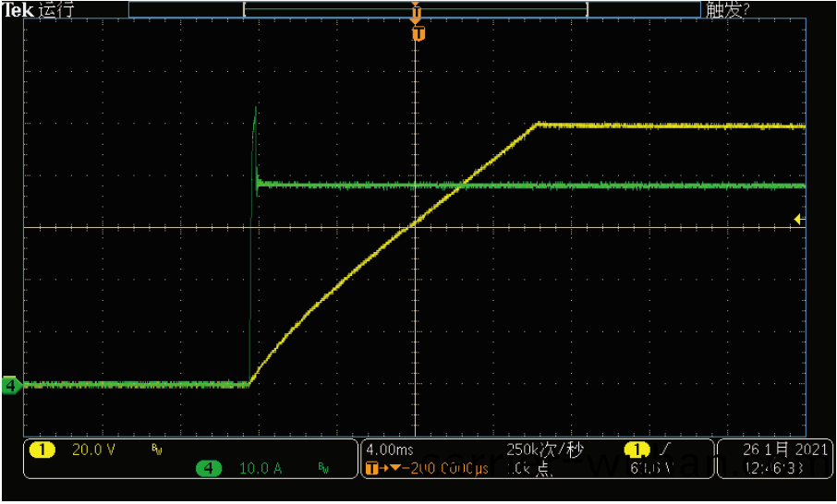Click the channel 1 bandwidth limit icon
837x504 pixels.
155,450
